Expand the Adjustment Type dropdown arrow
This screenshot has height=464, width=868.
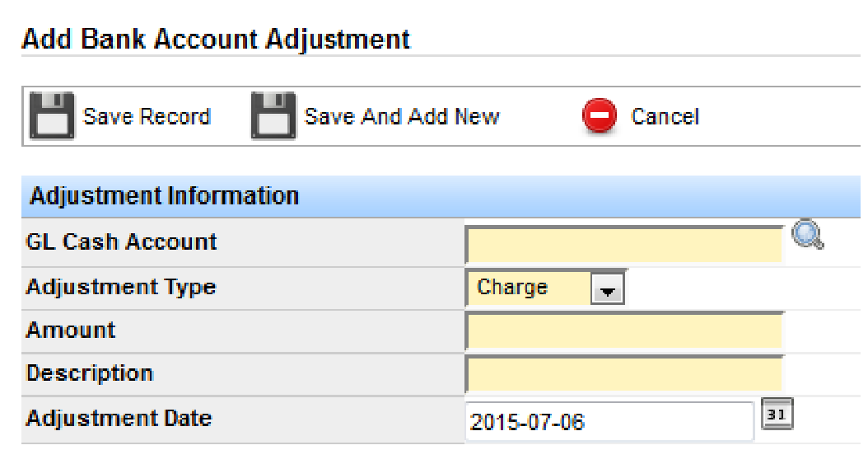coord(607,288)
